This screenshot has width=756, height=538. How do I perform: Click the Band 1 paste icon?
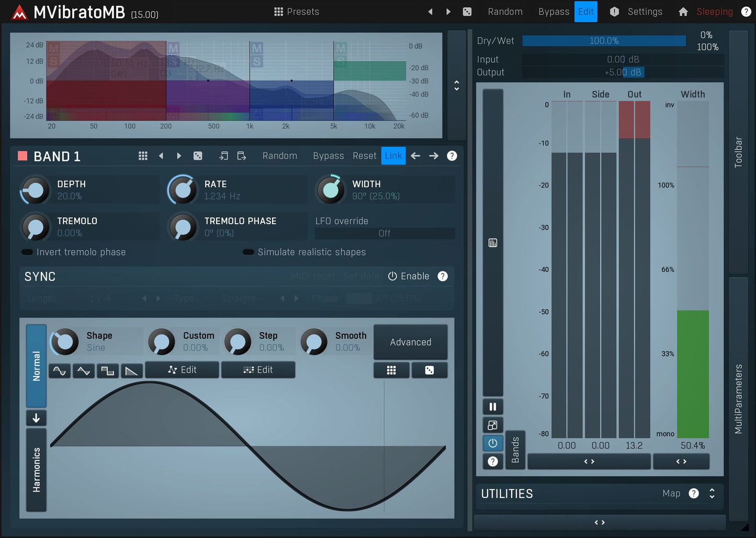pyautogui.click(x=241, y=156)
